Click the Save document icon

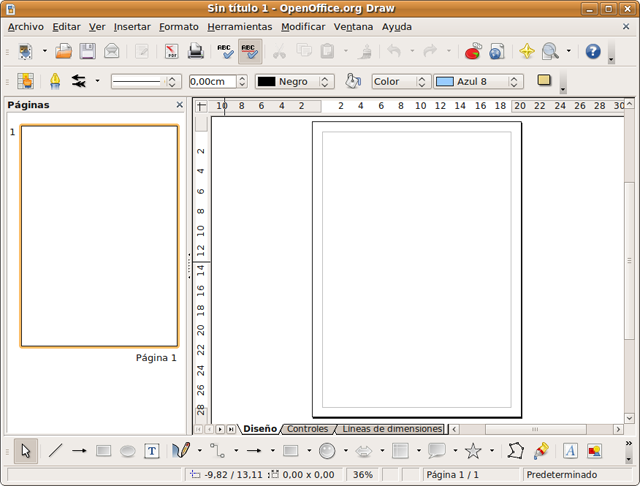[x=88, y=51]
